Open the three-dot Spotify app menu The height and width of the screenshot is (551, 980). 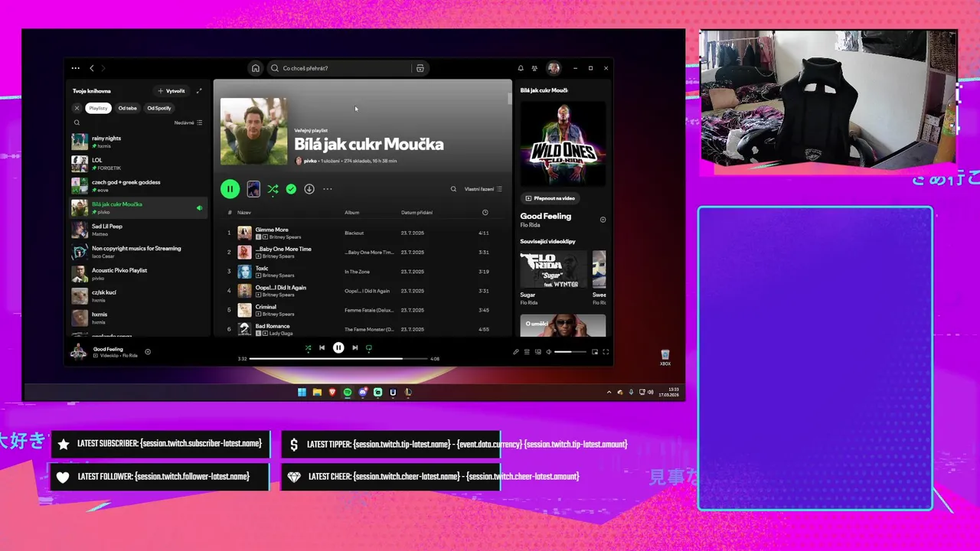75,68
